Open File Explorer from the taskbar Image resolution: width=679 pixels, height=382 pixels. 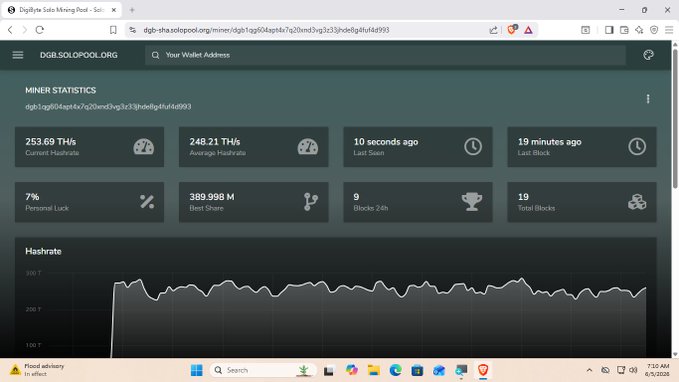pyautogui.click(x=373, y=370)
